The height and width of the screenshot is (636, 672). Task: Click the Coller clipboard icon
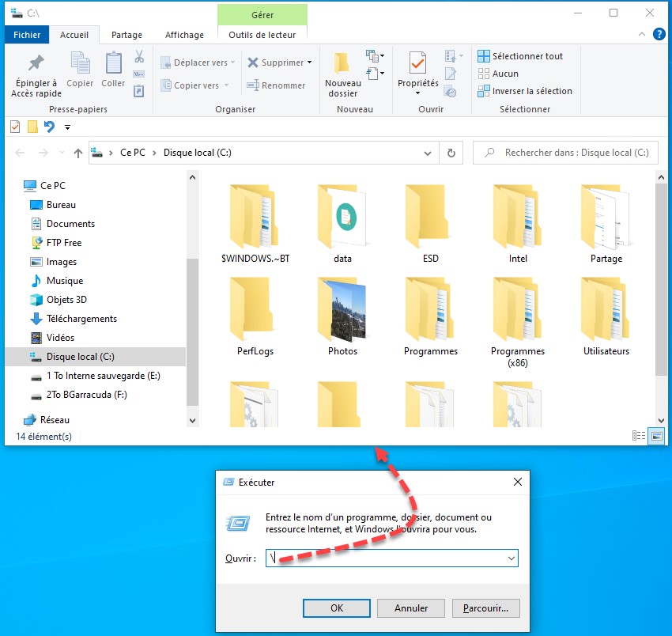tap(113, 63)
